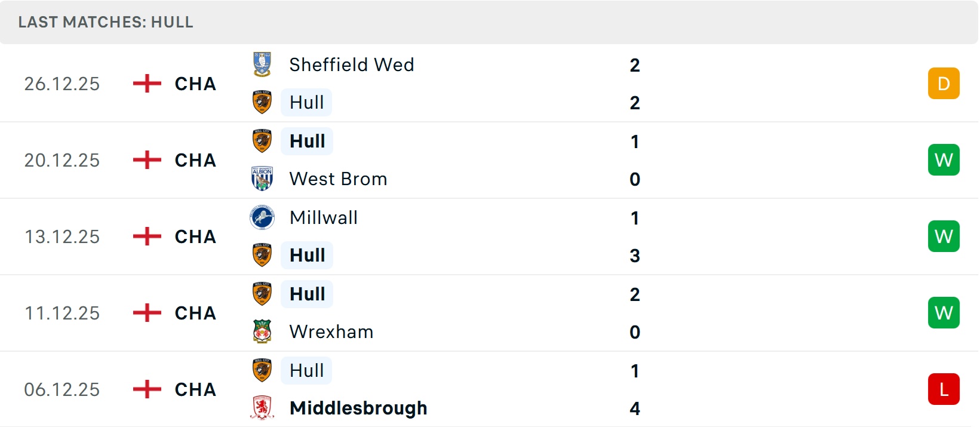This screenshot has width=980, height=427.
Task: Click the orange D draw badge
Action: 944,84
